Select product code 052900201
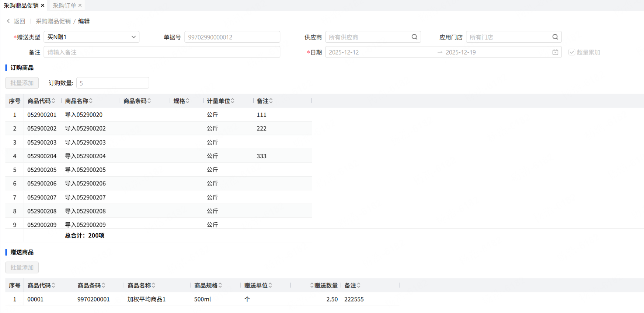 pos(42,115)
